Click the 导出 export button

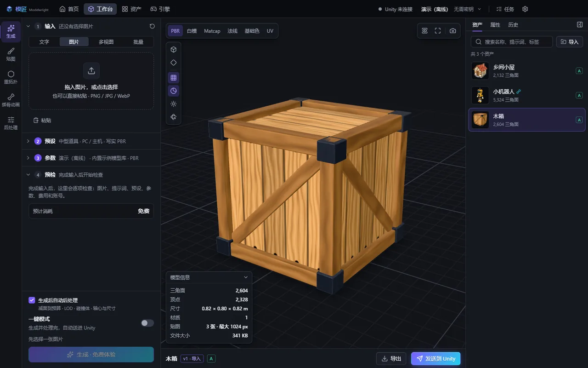tap(391, 359)
